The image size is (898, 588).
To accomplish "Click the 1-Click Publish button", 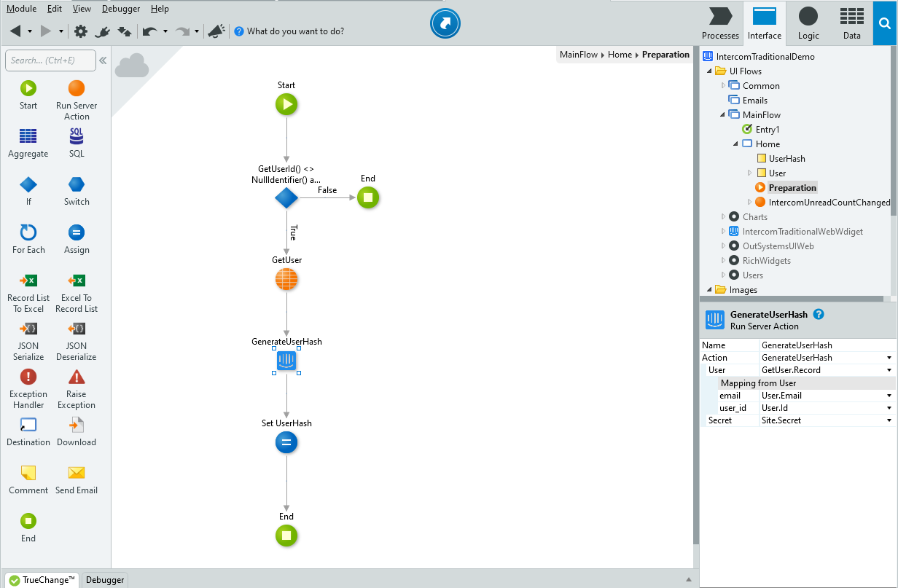I will click(445, 24).
